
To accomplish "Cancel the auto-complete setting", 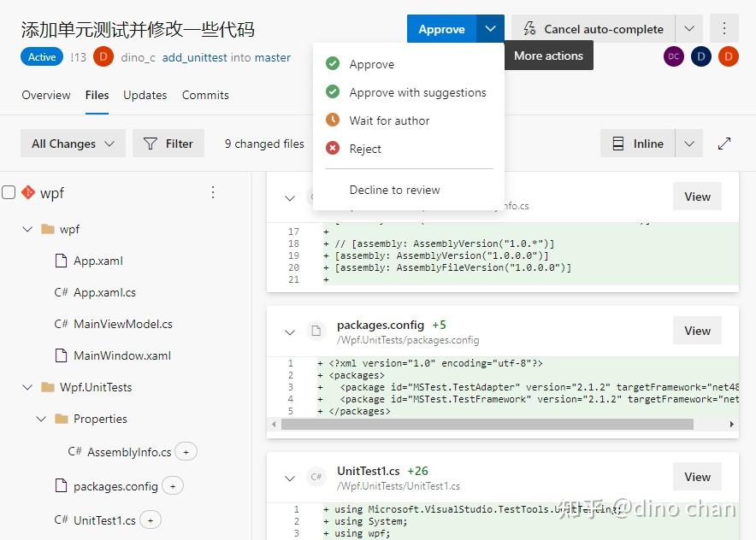I will click(598, 28).
